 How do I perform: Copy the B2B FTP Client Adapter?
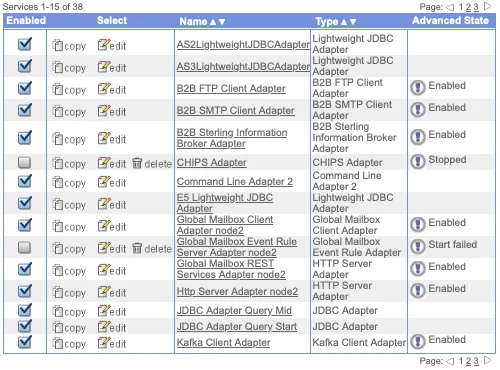(69, 90)
